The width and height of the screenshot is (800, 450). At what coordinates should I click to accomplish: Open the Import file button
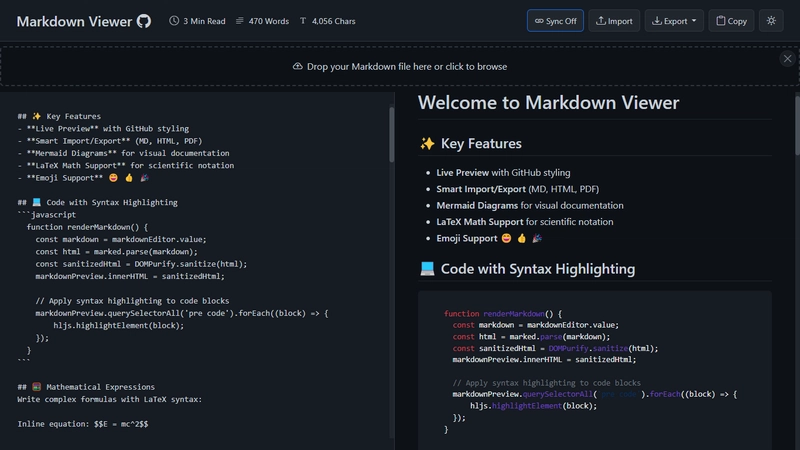[x=614, y=21]
